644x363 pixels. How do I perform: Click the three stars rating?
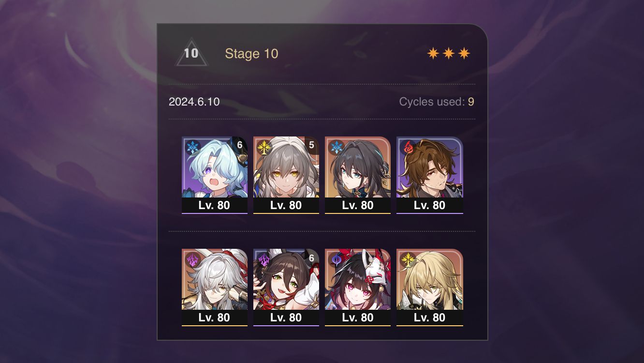449,53
